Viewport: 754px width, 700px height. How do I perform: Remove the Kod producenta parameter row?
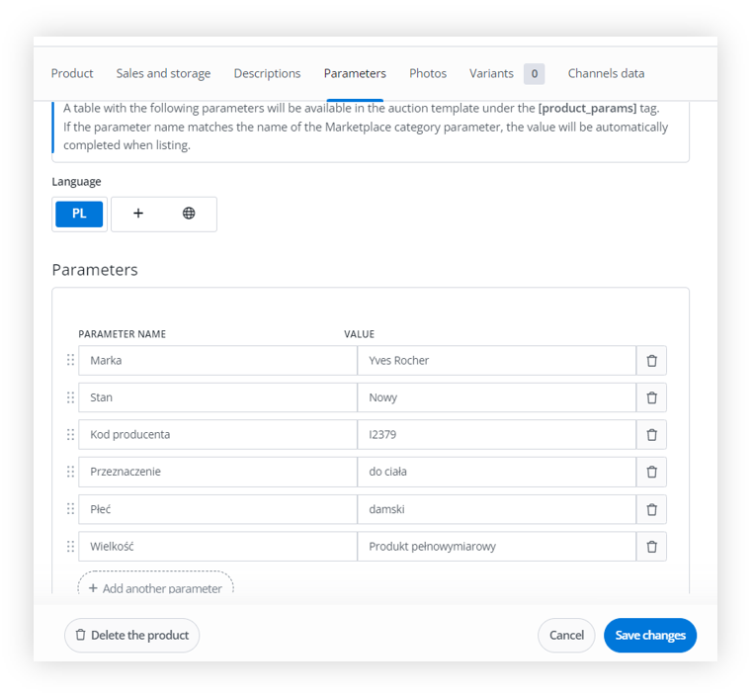651,434
